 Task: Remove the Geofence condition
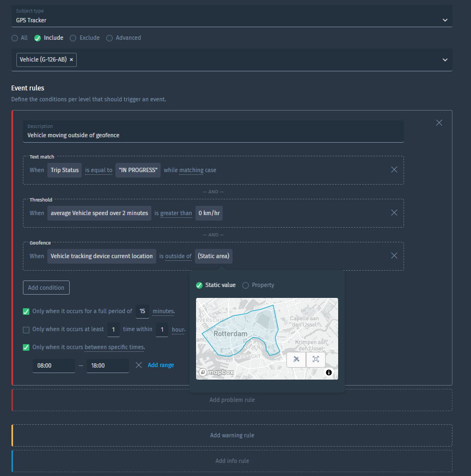click(394, 255)
